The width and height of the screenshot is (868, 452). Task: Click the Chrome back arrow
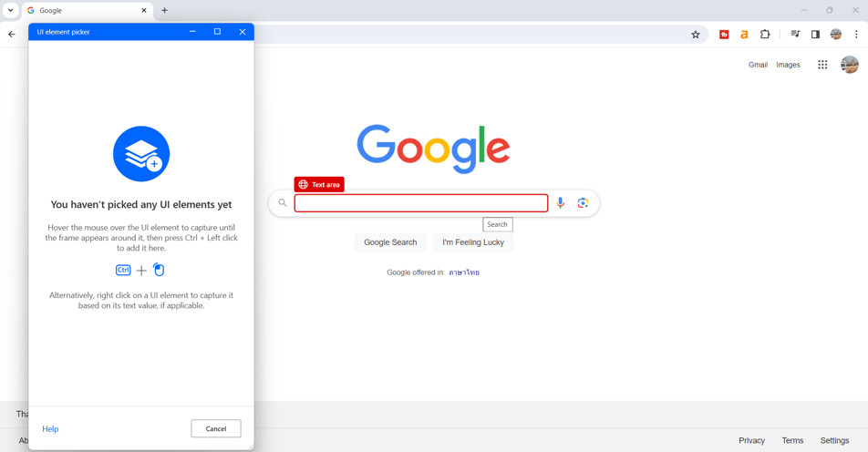coord(12,35)
